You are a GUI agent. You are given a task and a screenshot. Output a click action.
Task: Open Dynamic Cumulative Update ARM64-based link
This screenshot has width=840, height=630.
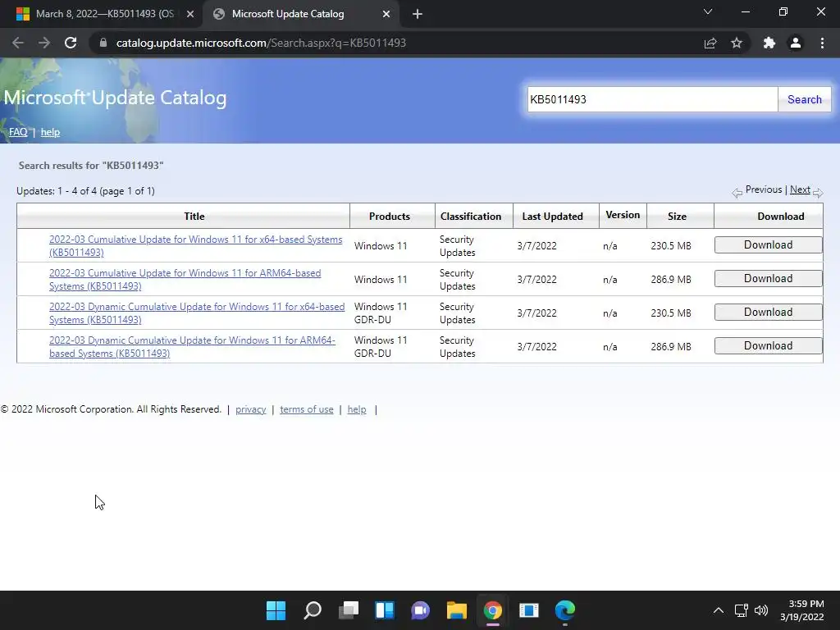[x=192, y=347]
